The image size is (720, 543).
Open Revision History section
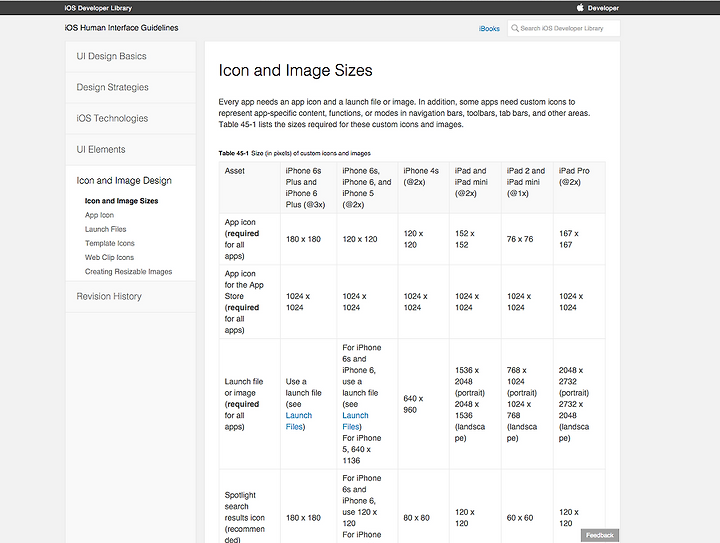pos(130,297)
